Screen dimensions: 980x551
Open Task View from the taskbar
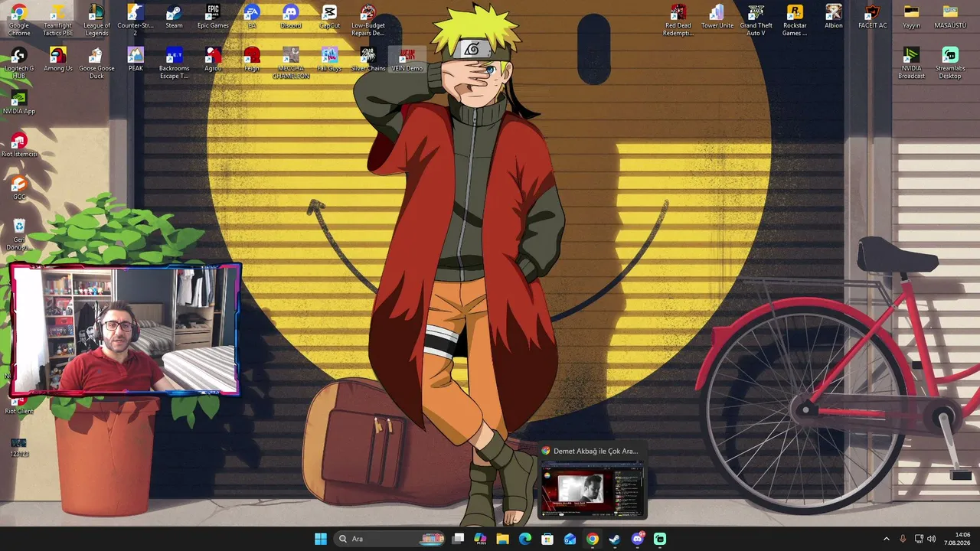pos(458,539)
